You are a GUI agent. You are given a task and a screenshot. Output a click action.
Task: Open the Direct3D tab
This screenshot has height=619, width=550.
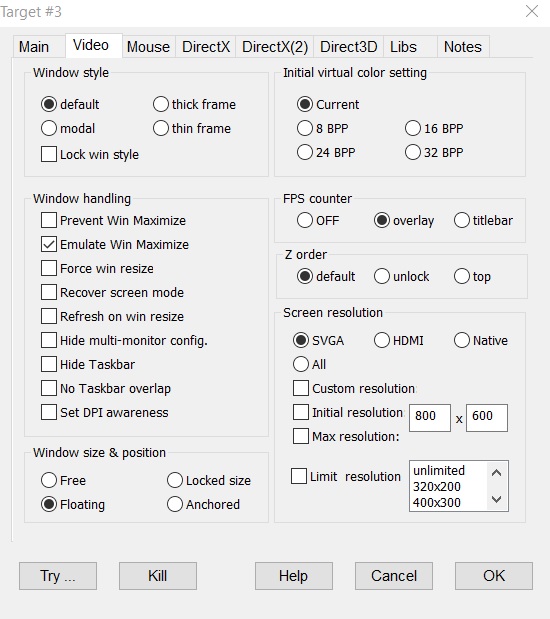point(349,47)
